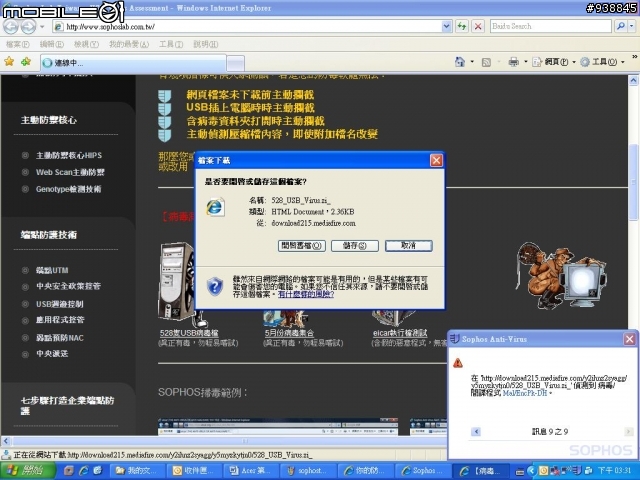Screen dimensions: 640x480
Task: Open the 我的最愛(A) menu
Action: (x=129, y=44)
